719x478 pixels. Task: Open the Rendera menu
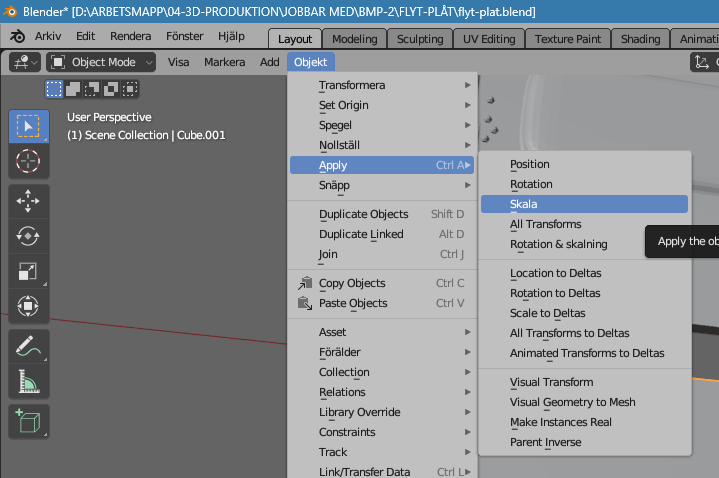[x=130, y=36]
